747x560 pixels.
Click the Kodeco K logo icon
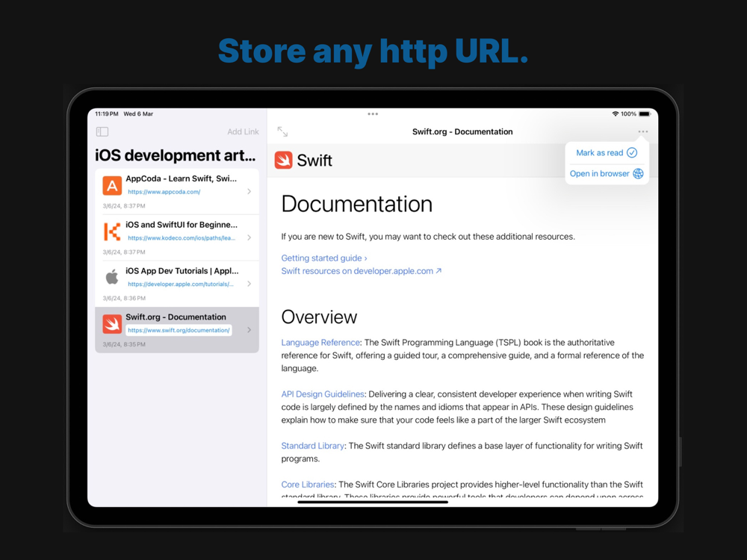tap(112, 232)
